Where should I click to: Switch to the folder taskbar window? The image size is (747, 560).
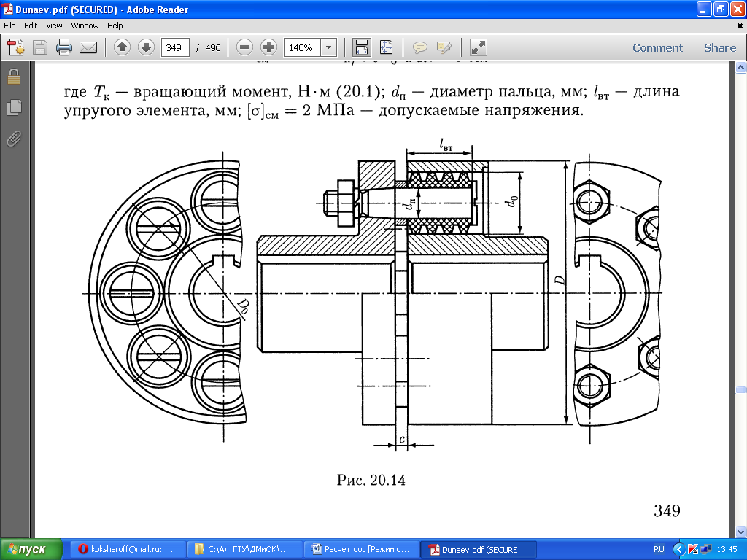(245, 549)
